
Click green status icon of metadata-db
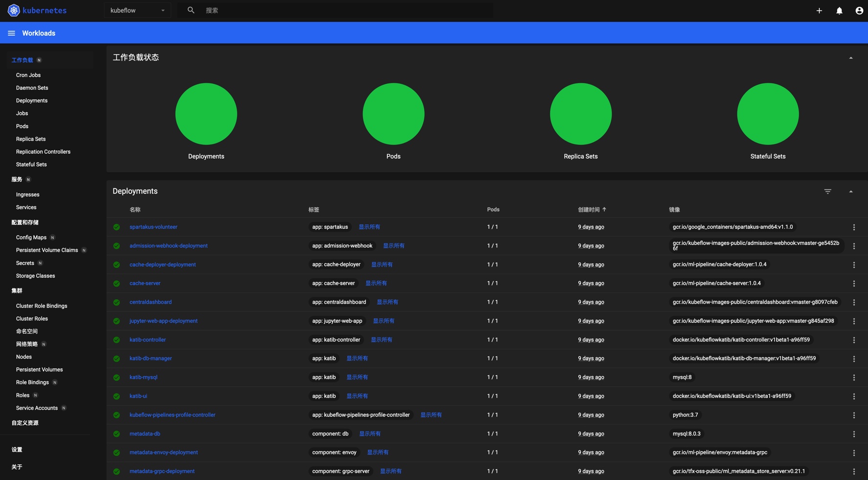click(x=116, y=434)
